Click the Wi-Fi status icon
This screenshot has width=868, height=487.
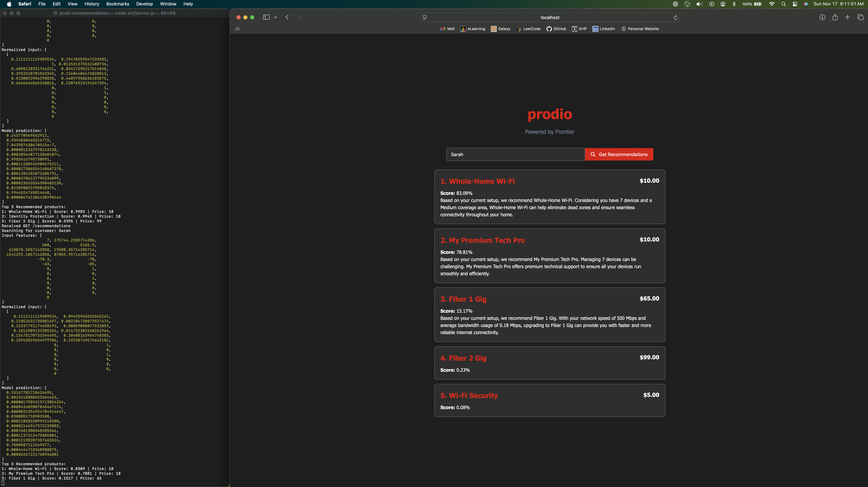pyautogui.click(x=772, y=4)
